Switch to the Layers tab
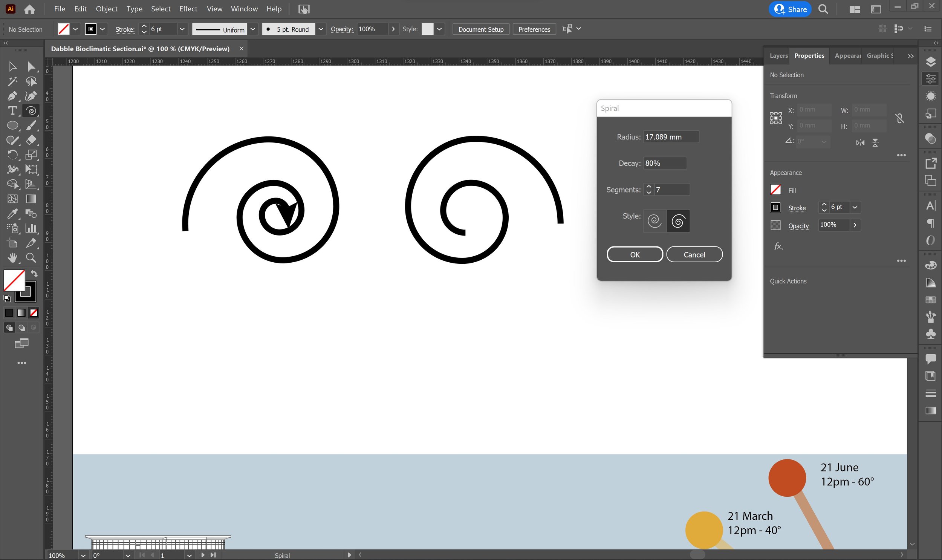 coord(778,55)
